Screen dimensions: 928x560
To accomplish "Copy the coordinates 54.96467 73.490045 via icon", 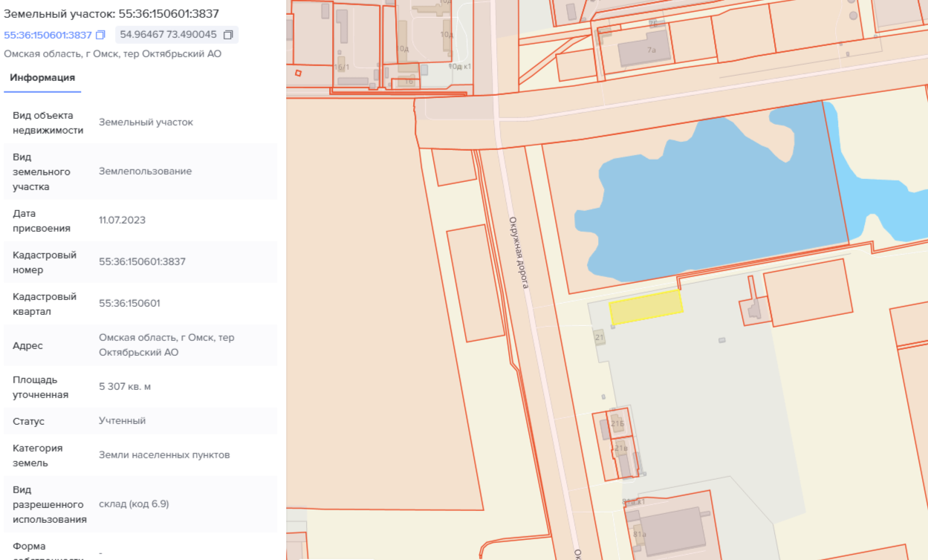I will tap(228, 35).
